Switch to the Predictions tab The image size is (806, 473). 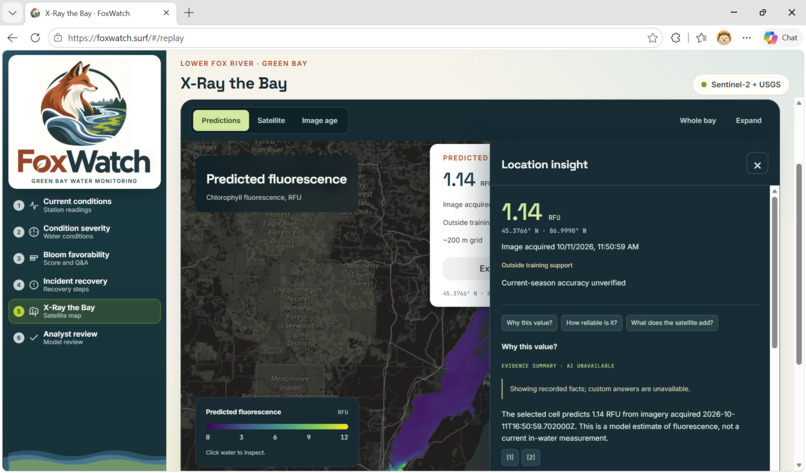pos(221,120)
